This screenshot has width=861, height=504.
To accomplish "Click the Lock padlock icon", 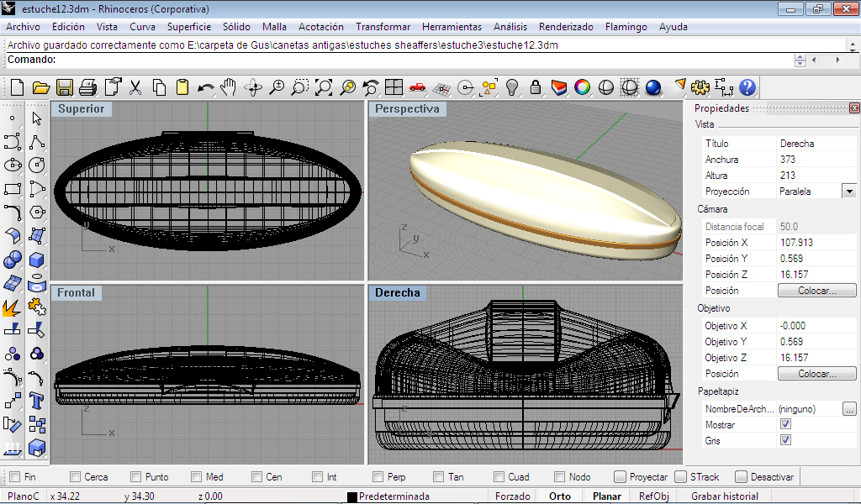I will [535, 87].
